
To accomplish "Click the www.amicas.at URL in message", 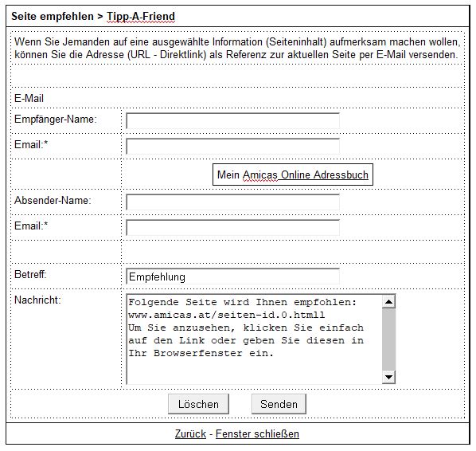I will 227,315.
